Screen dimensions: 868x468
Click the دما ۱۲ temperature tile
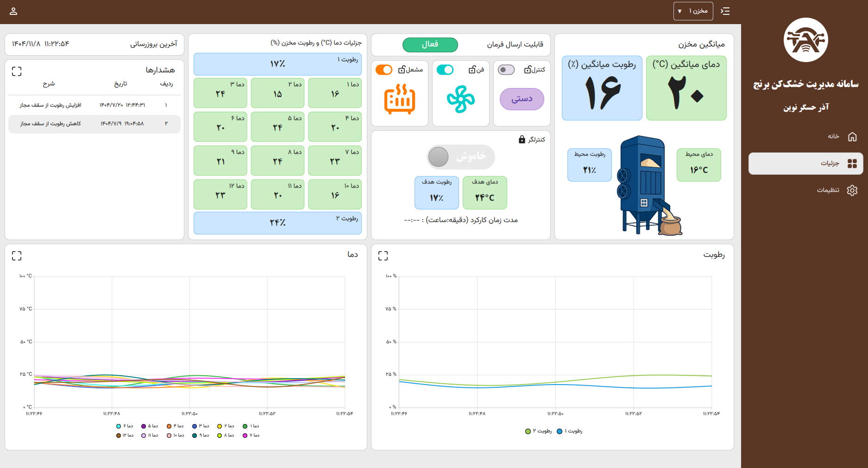tap(220, 194)
